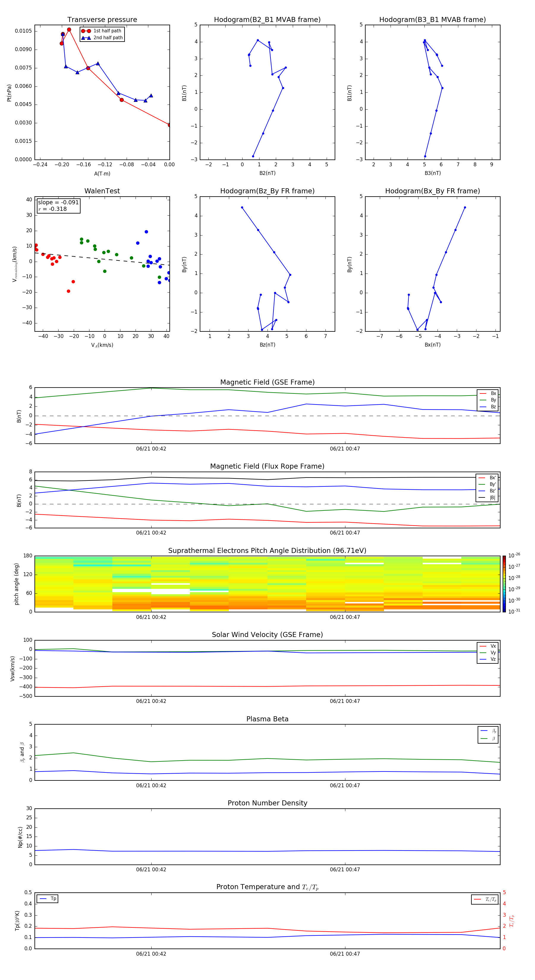Click the 'Hodogram(B2_B1 MVAB frame)' title

(x=267, y=20)
